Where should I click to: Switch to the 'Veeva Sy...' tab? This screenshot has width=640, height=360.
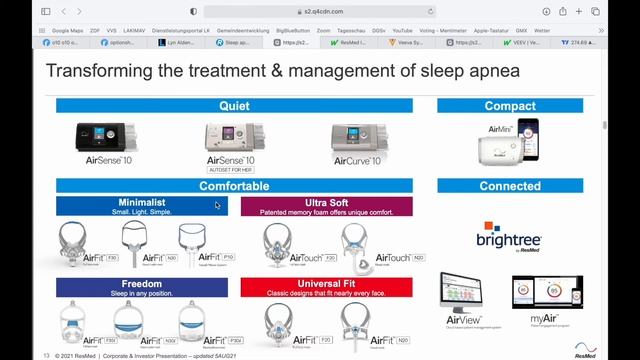[x=407, y=42]
